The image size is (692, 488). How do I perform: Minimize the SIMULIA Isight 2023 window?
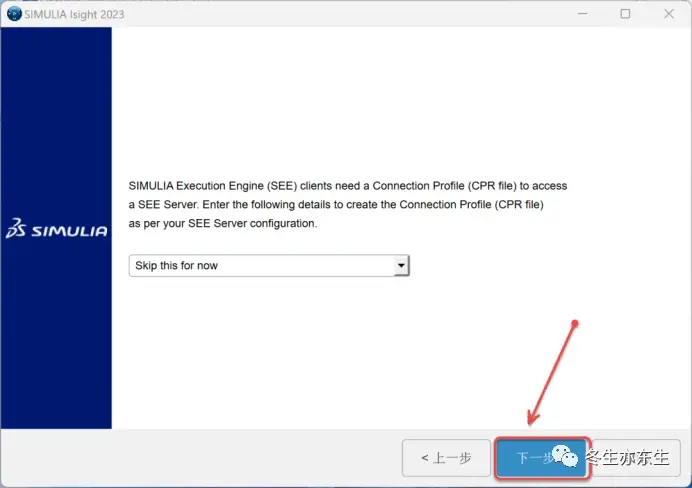point(583,14)
